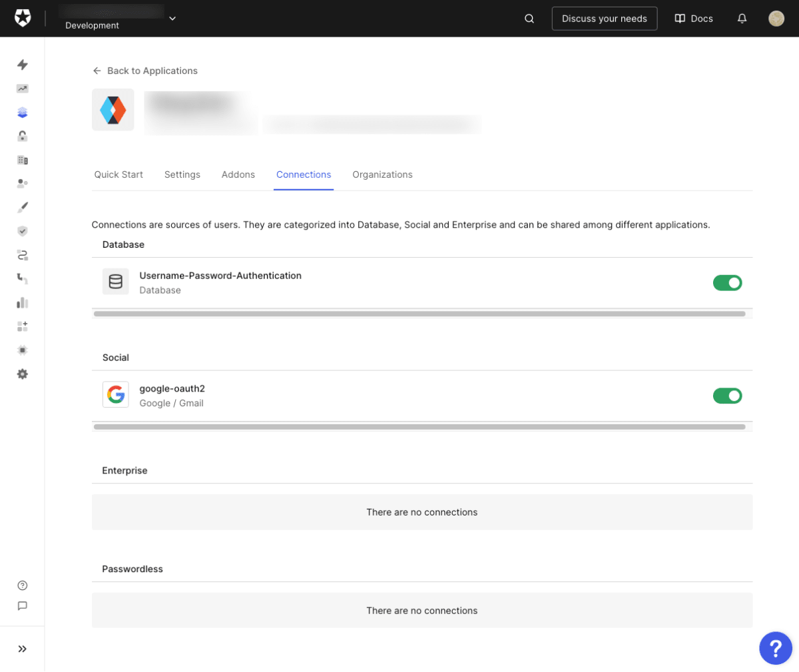Open the Extensions chip icon

coord(23,350)
